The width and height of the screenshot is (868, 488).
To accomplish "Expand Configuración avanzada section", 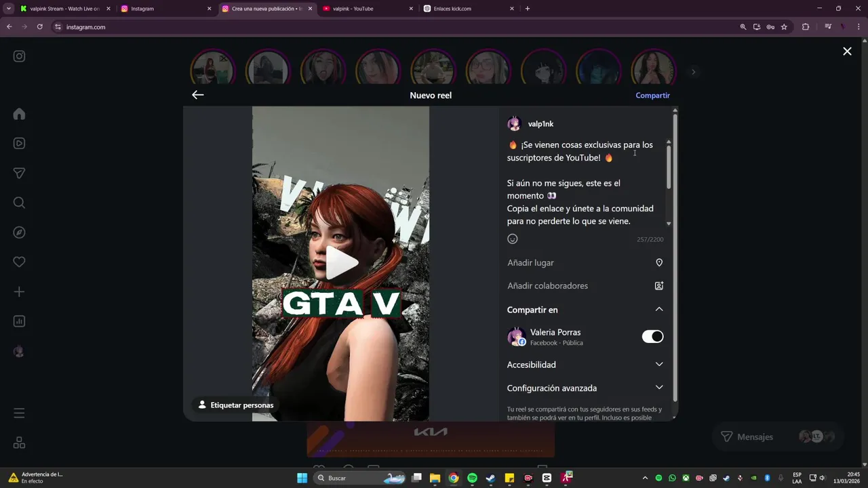I will pos(658,388).
